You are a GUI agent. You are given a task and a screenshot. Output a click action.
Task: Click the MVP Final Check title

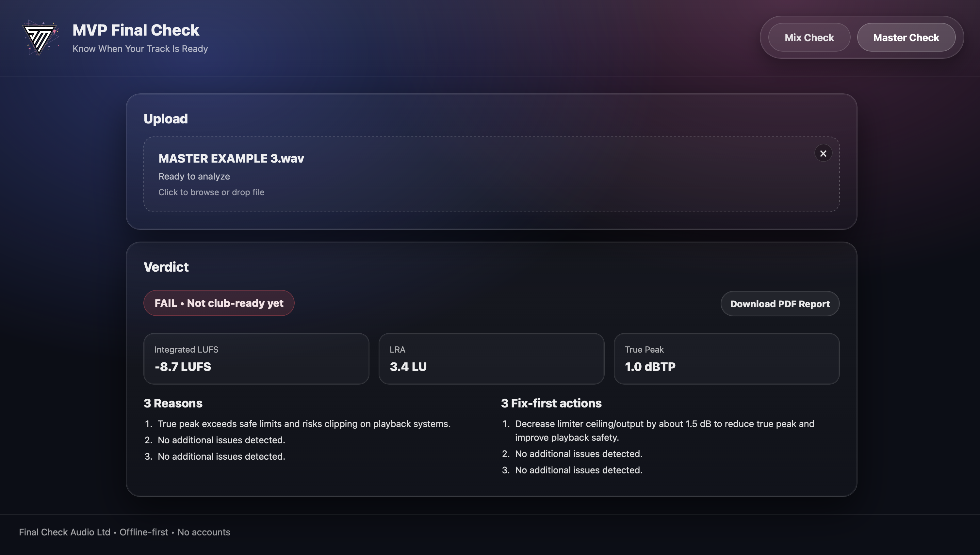click(x=136, y=30)
